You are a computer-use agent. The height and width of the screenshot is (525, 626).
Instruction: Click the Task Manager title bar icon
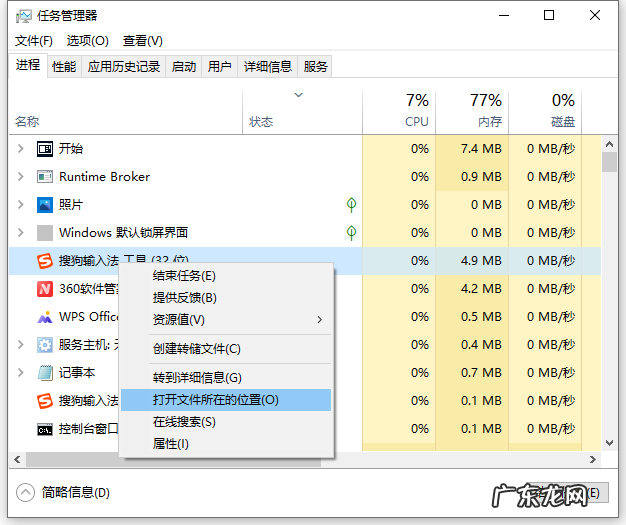pos(24,16)
